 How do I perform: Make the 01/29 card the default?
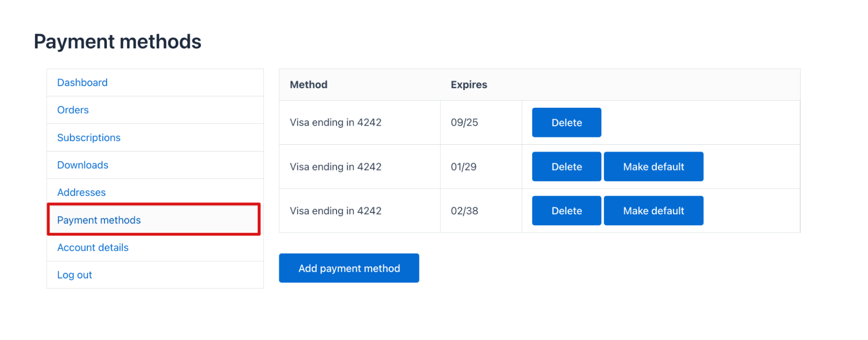[x=653, y=167]
